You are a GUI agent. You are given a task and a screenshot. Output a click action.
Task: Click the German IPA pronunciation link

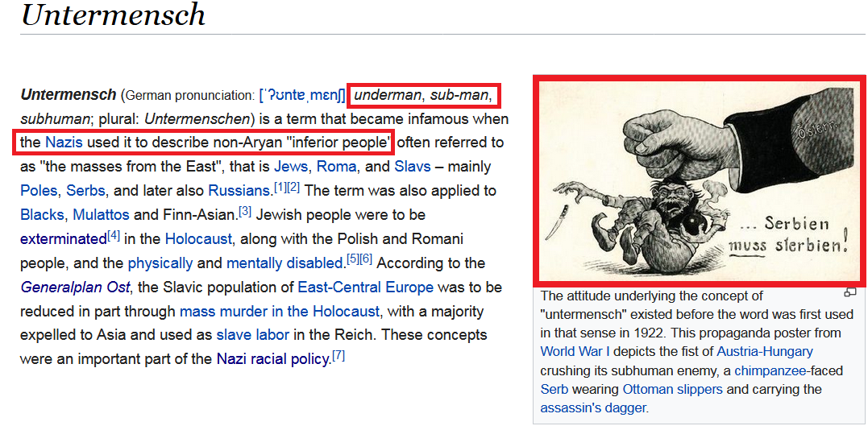[x=302, y=95]
